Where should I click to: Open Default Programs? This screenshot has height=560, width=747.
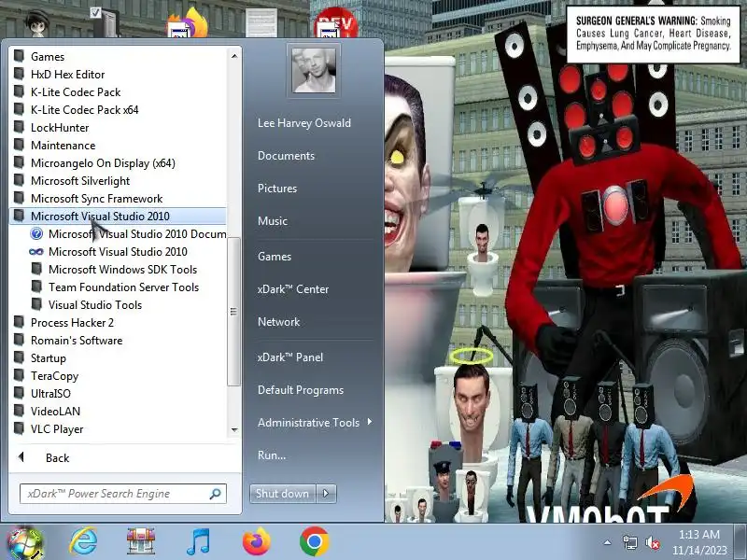point(301,390)
